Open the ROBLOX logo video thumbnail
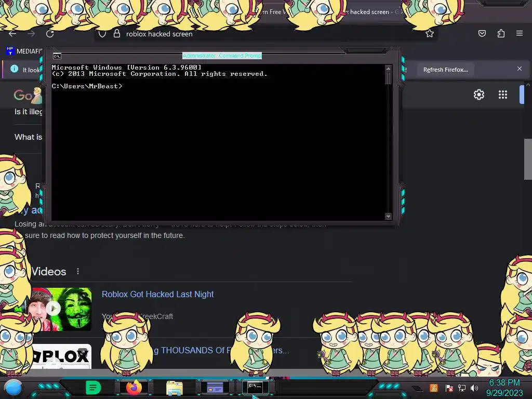532x399 pixels. coord(62,356)
